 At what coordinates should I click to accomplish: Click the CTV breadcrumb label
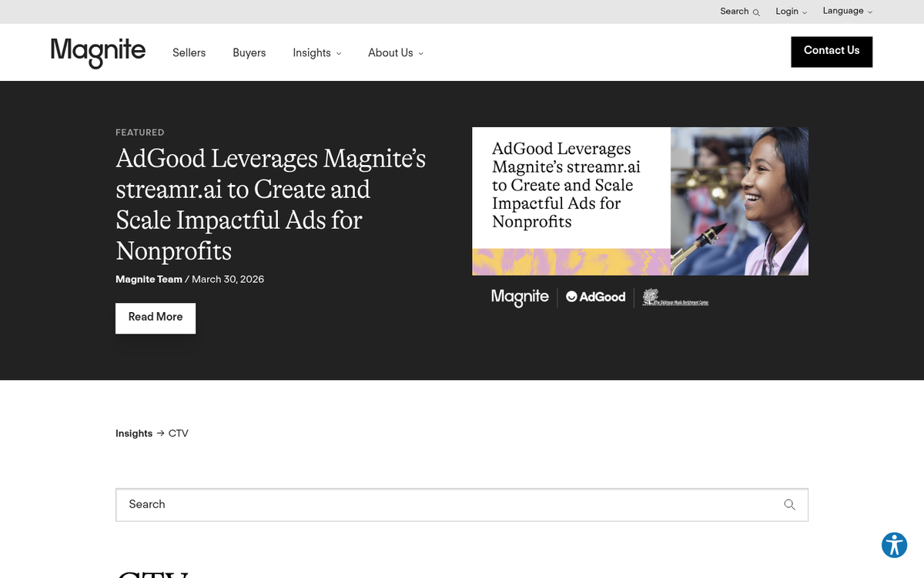point(179,433)
